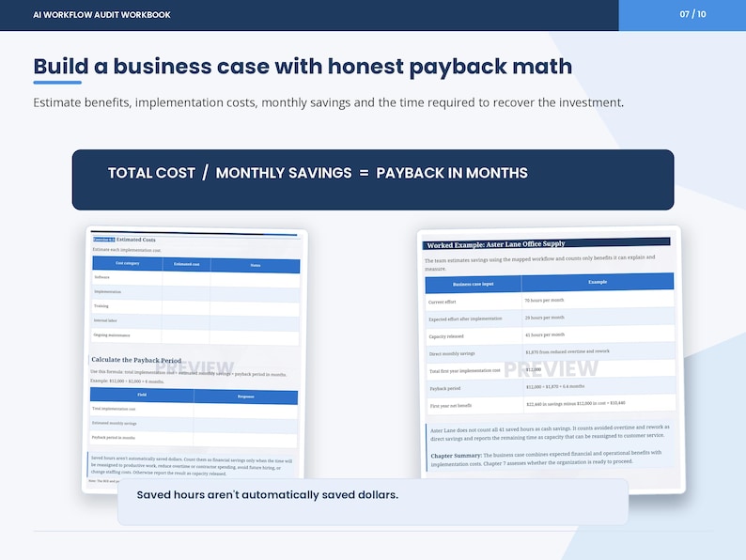
Task: Click the 'Calculate the Payback Period' heading
Action: pyautogui.click(x=136, y=360)
